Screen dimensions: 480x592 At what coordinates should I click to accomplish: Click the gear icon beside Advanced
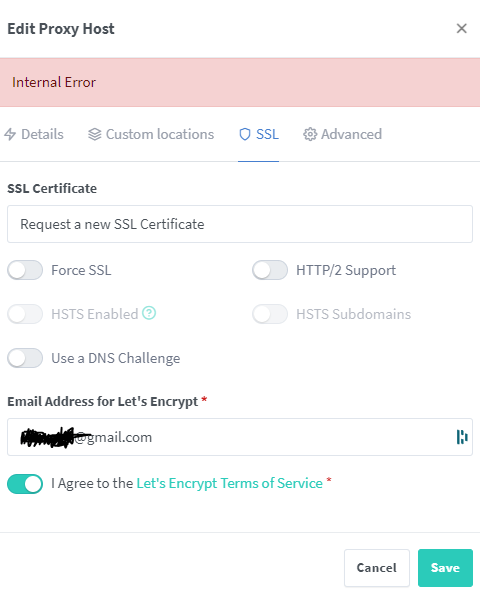[x=310, y=134]
